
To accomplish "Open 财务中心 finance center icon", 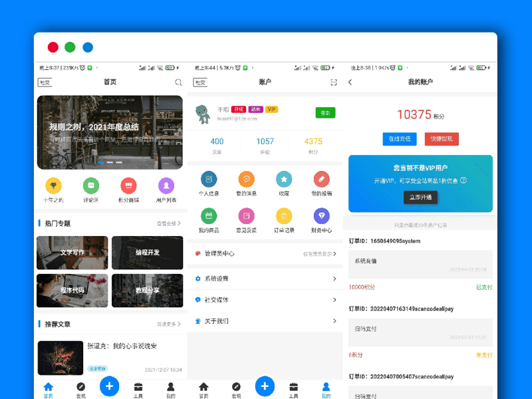I will [321, 215].
